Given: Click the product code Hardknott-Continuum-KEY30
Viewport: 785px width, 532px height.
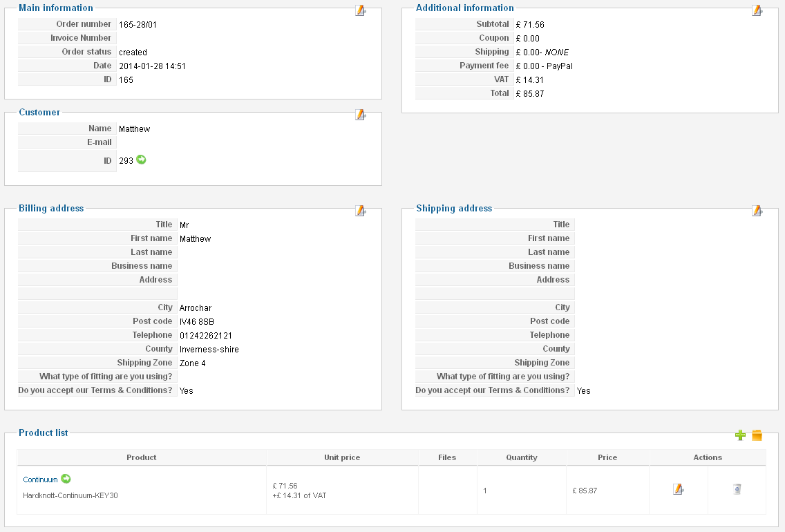Looking at the screenshot, I should pyautogui.click(x=70, y=495).
